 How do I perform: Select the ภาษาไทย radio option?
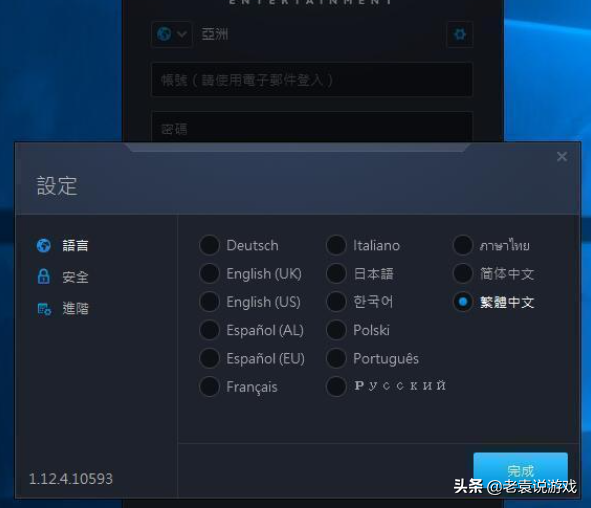coord(463,245)
